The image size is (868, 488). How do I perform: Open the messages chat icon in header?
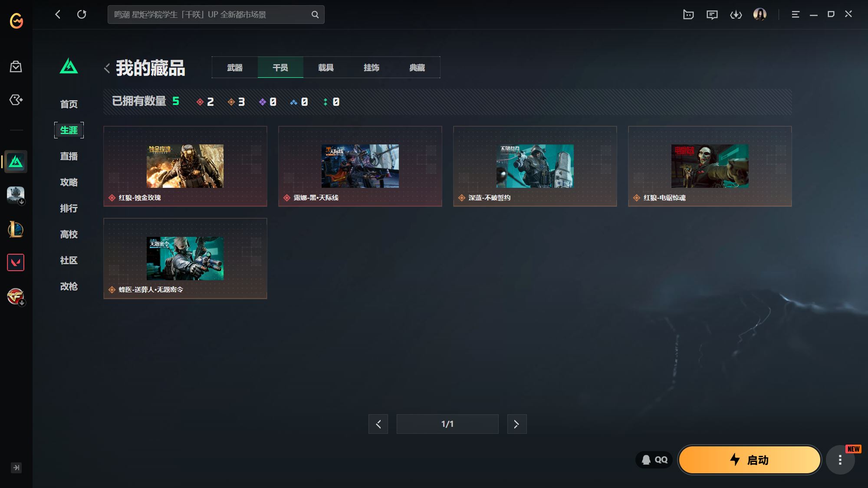(x=712, y=15)
